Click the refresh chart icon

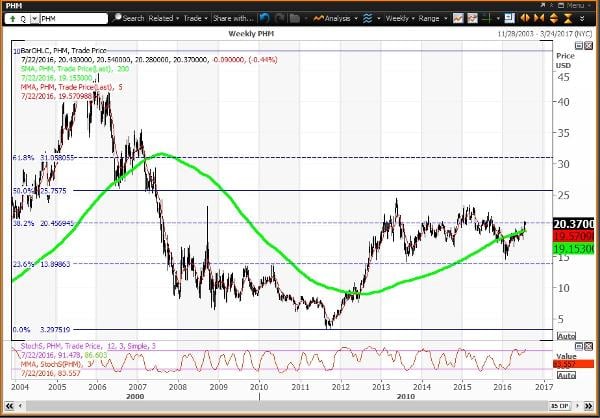279,18
